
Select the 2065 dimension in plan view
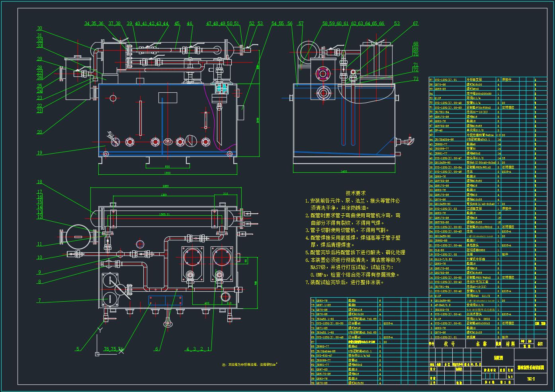pyautogui.click(x=164, y=186)
